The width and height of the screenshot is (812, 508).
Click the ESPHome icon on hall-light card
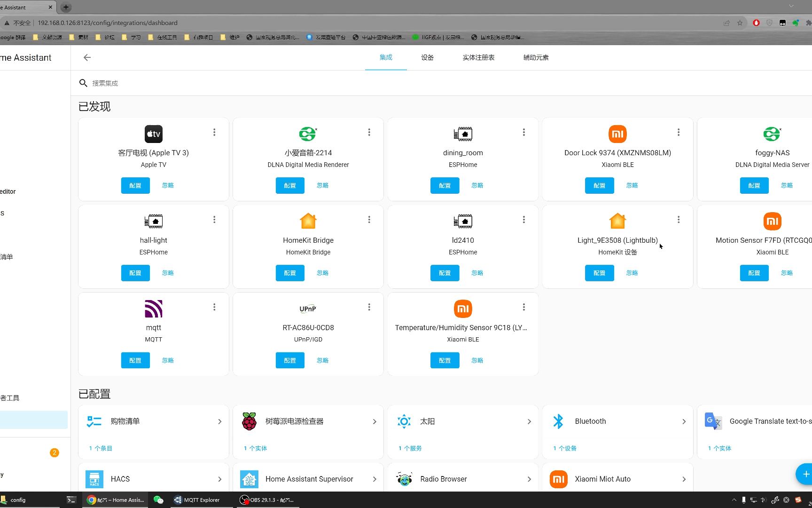point(154,221)
